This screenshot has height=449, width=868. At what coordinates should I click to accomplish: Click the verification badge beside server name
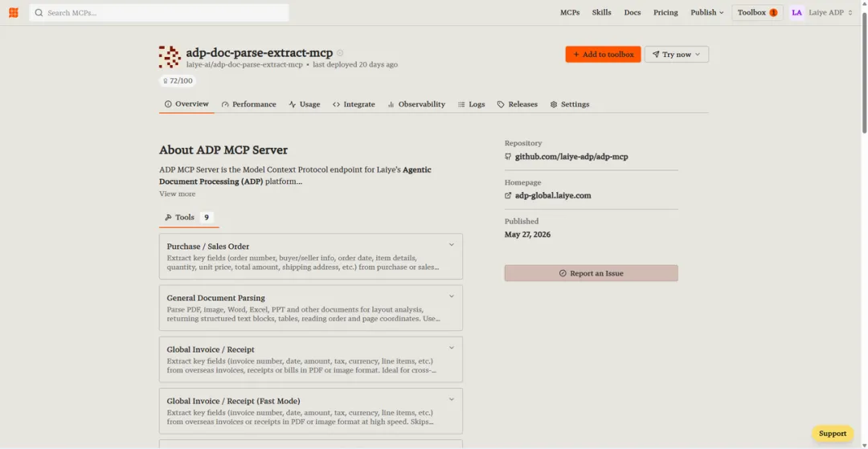[x=340, y=53]
